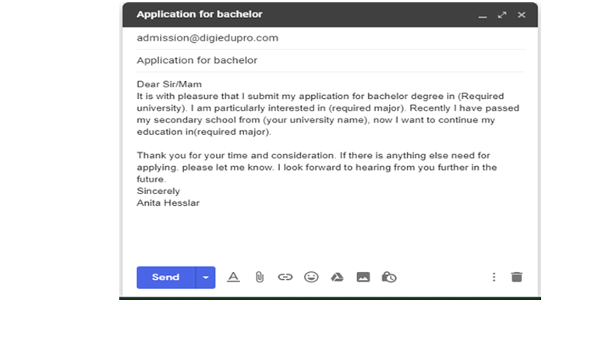Close the Application for bachelor draft
The width and height of the screenshot is (602, 364).
pyautogui.click(x=522, y=15)
